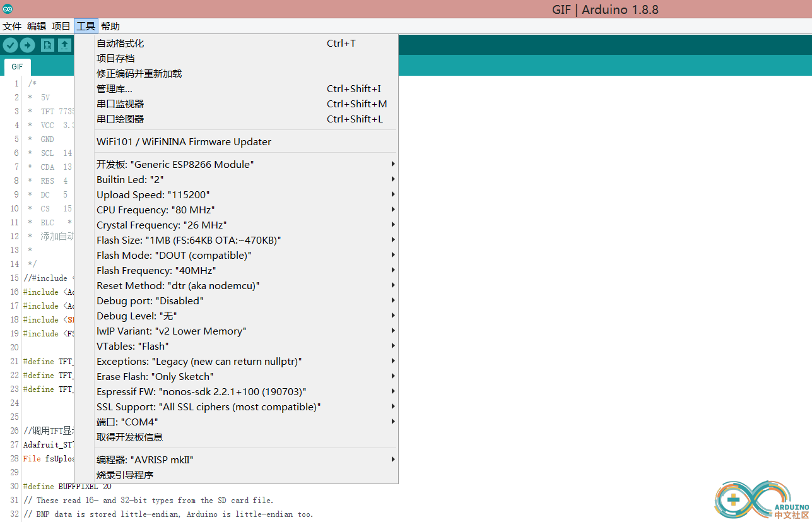Click code line 31 comment about SD card
The height and width of the screenshot is (522, 812).
148,501
